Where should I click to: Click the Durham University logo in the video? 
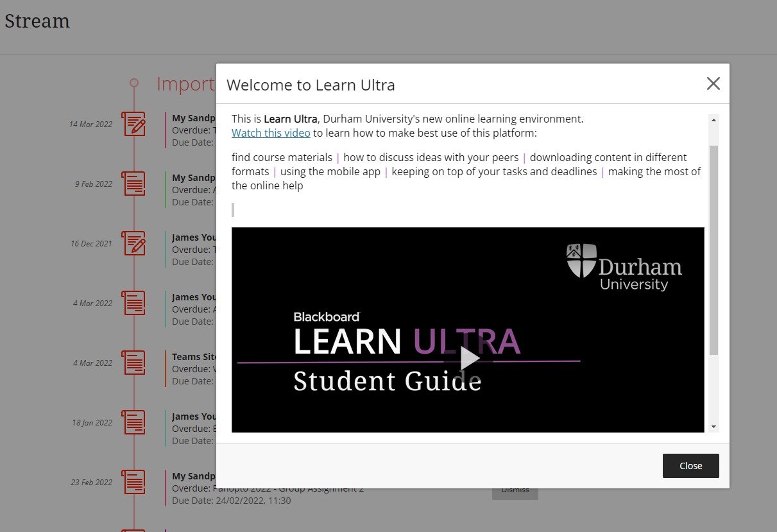tap(624, 267)
